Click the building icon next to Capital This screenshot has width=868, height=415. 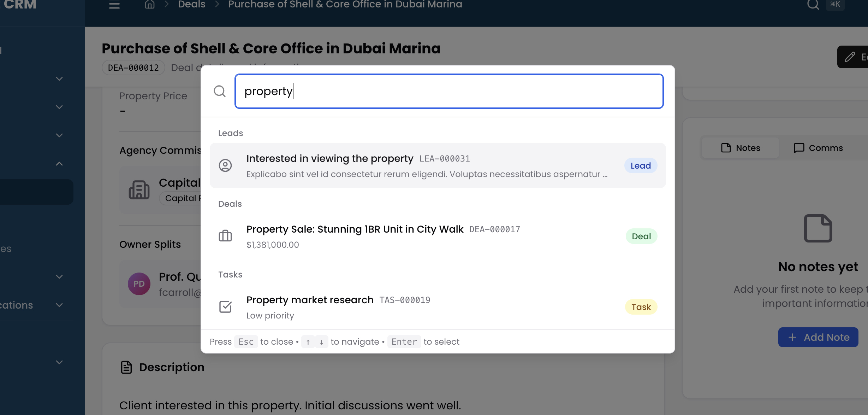click(139, 190)
